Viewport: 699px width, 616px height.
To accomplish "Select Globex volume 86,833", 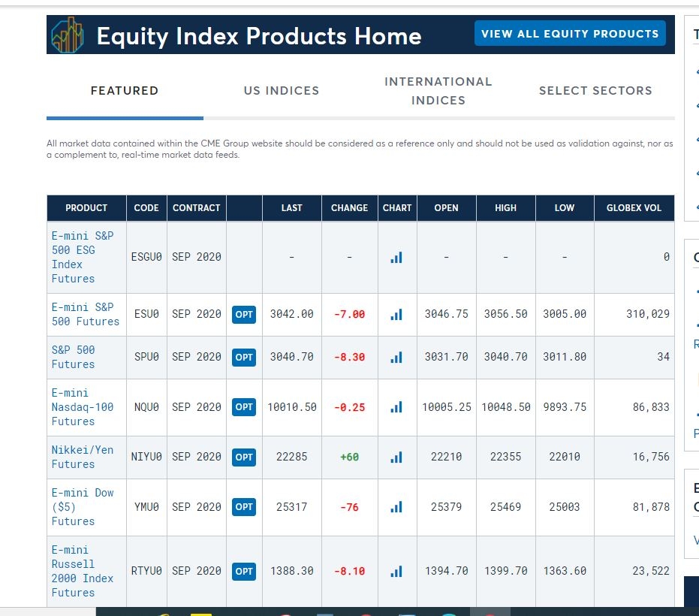I will (x=651, y=407).
